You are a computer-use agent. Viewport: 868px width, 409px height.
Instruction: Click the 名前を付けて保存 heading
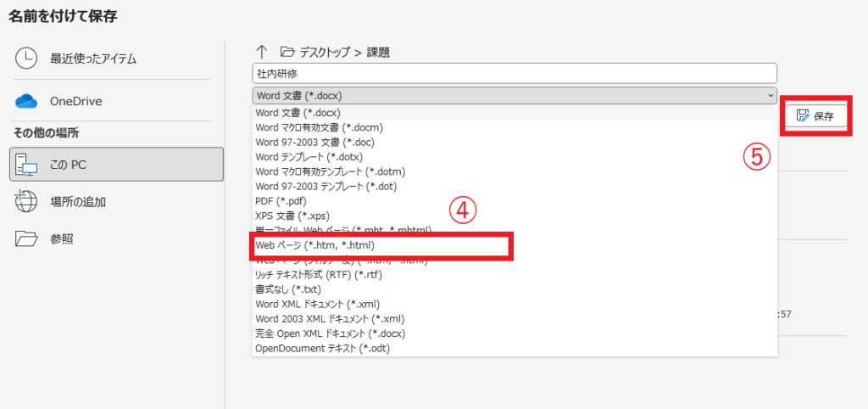[x=63, y=17]
